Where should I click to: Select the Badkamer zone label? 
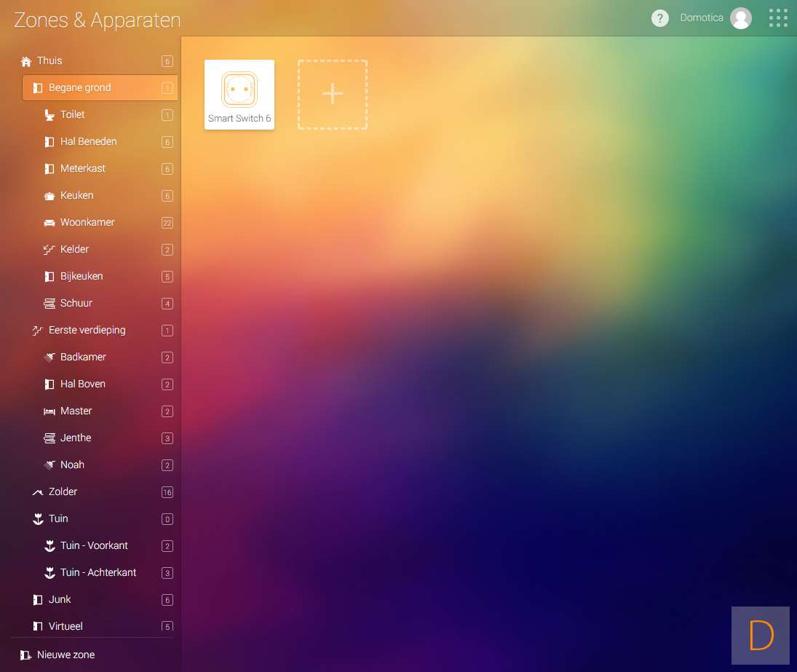point(83,357)
